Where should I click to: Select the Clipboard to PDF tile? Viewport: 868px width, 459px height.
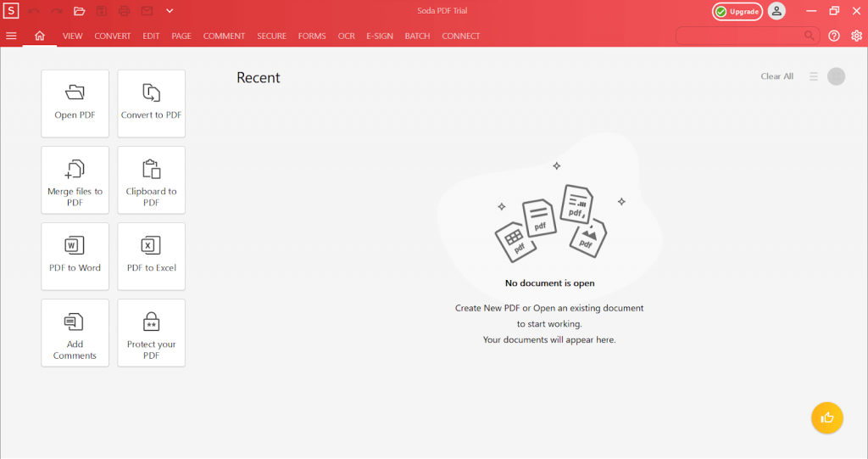pos(151,180)
